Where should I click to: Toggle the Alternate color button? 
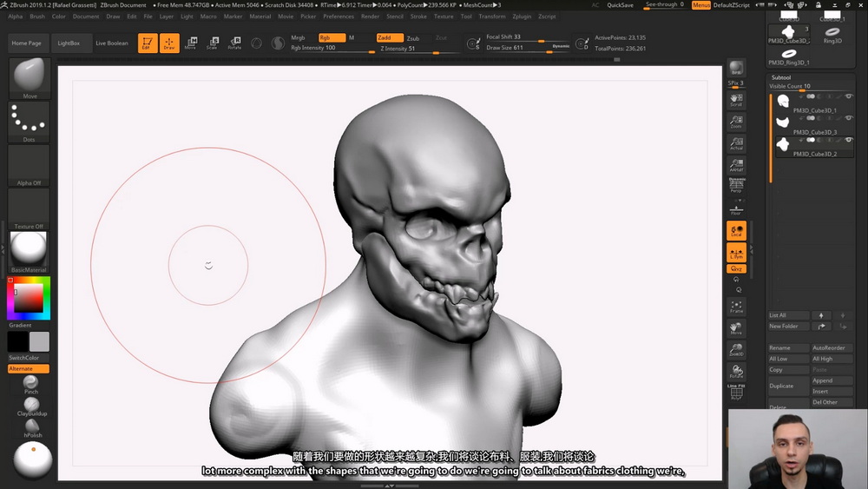pyautogui.click(x=29, y=368)
